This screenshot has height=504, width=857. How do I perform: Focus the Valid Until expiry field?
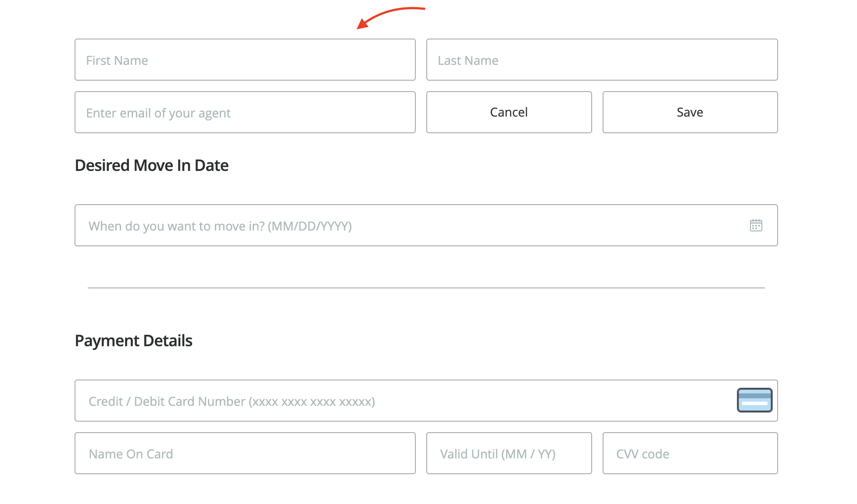click(x=509, y=453)
